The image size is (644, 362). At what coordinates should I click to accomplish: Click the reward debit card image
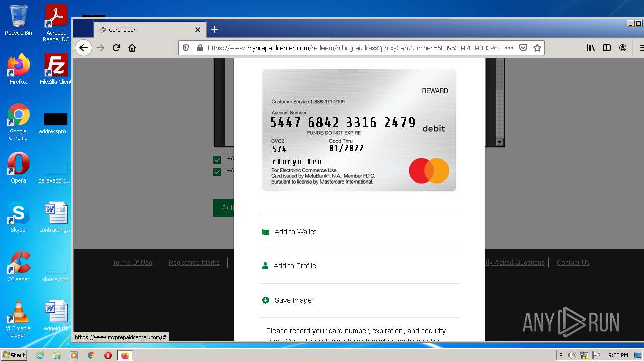(359, 130)
